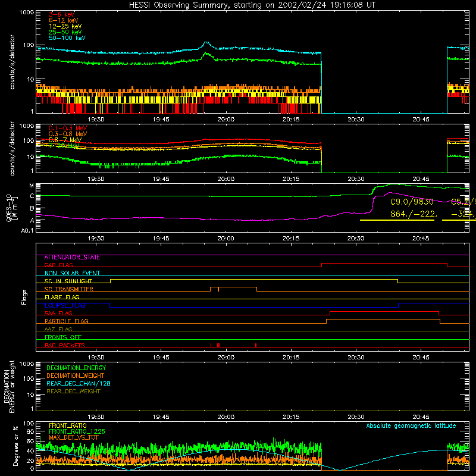Click 'counts/s/detector' title of the keV panel
This screenshot has height=476, width=476.
click(x=12, y=62)
